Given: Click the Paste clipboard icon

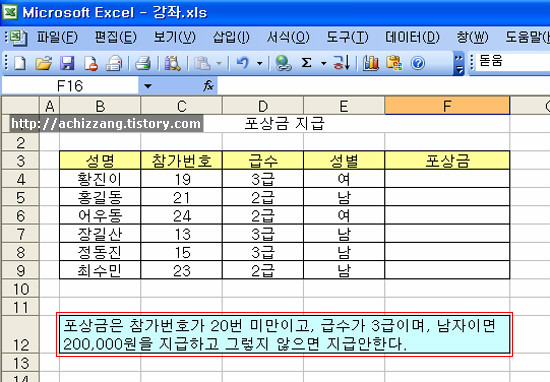Looking at the screenshot, I should 202,63.
